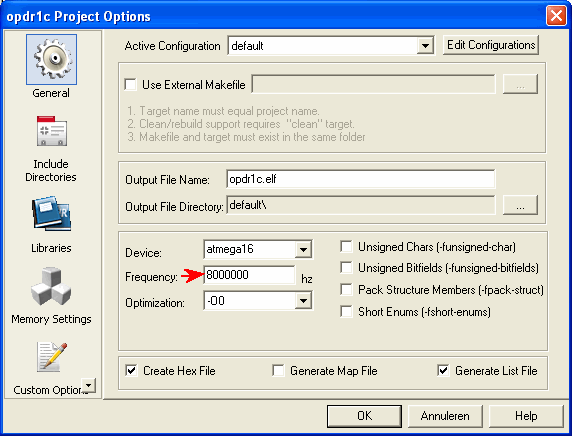Enable Generate Map File option
The image size is (572, 436).
click(x=279, y=371)
